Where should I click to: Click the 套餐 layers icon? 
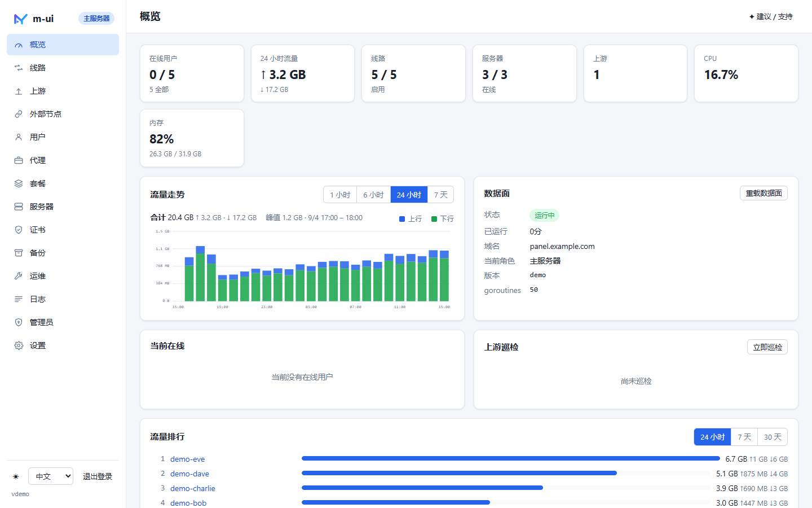(19, 183)
